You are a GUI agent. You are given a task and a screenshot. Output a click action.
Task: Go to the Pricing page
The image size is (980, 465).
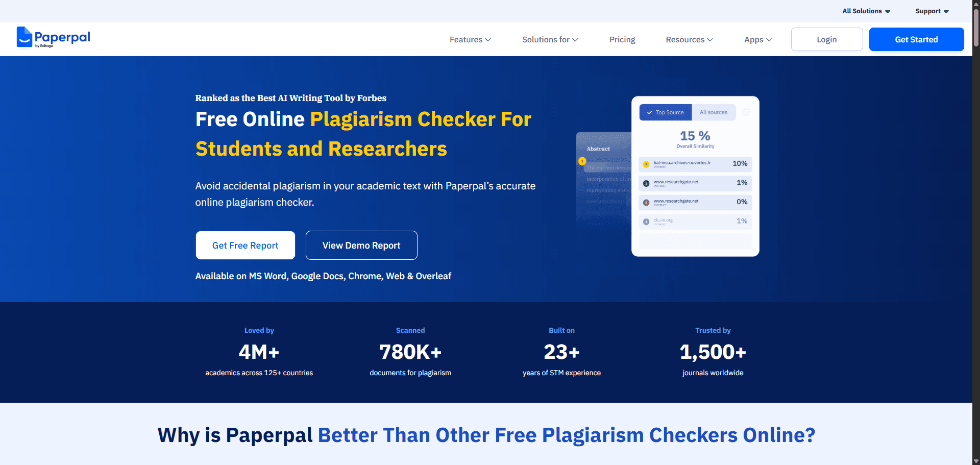click(622, 39)
